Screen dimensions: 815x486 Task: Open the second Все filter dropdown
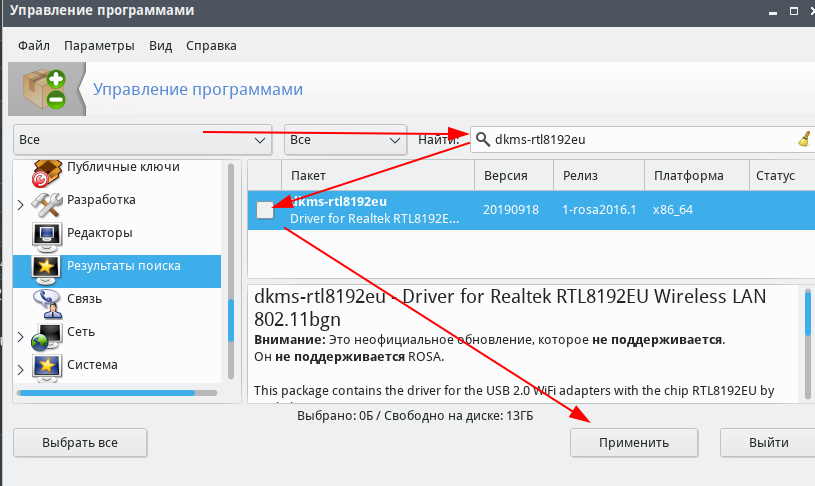(345, 140)
